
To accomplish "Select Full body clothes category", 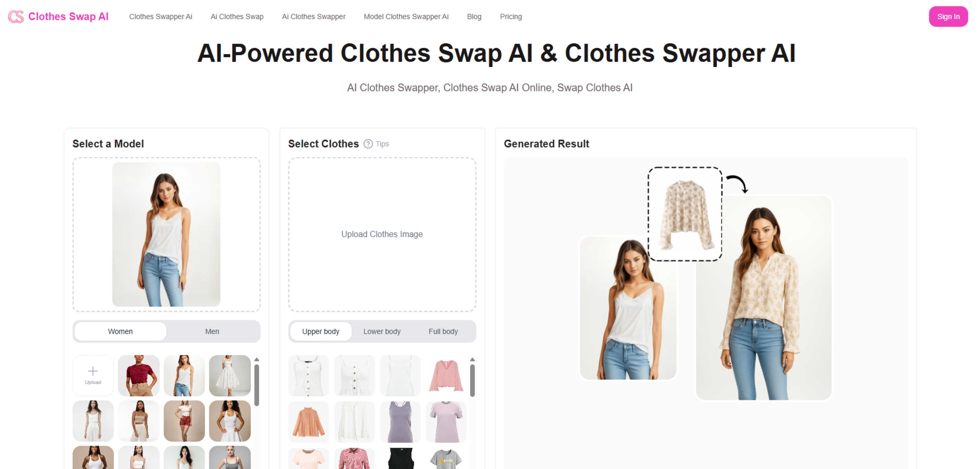I will coord(443,331).
